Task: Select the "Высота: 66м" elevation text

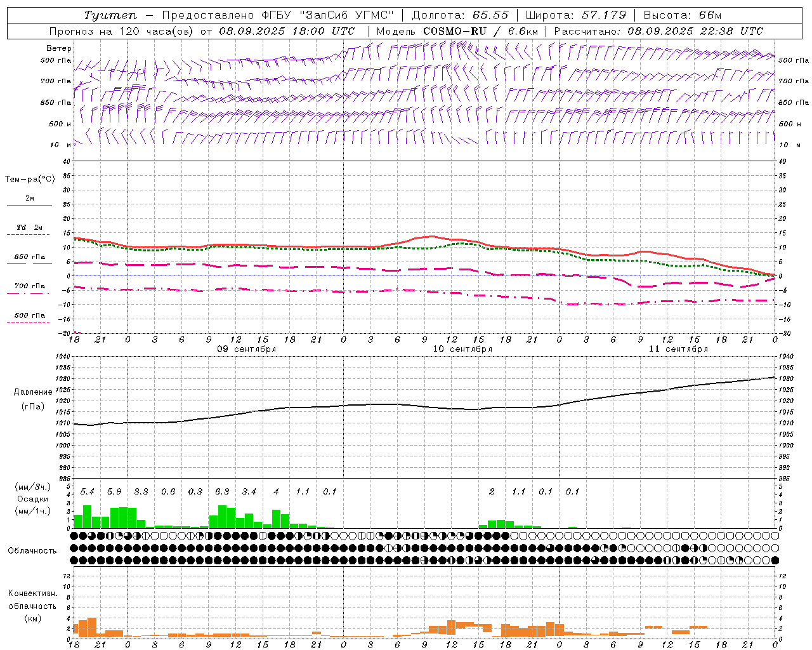Action: [682, 15]
